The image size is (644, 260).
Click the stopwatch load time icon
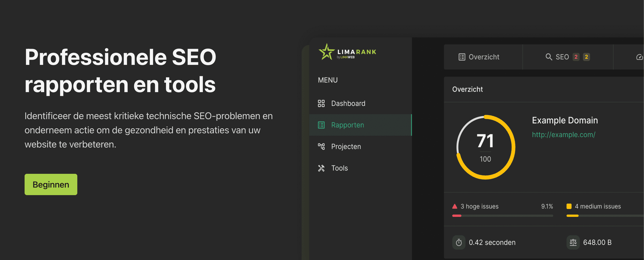(459, 242)
